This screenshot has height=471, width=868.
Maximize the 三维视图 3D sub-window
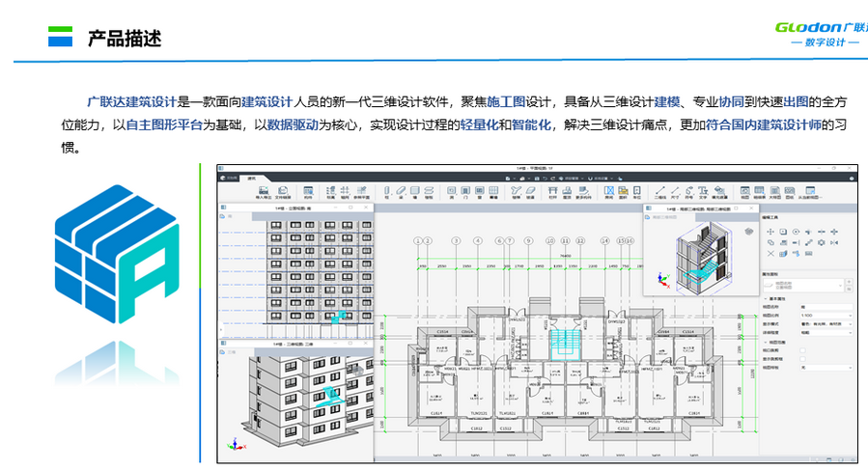tap(350, 344)
